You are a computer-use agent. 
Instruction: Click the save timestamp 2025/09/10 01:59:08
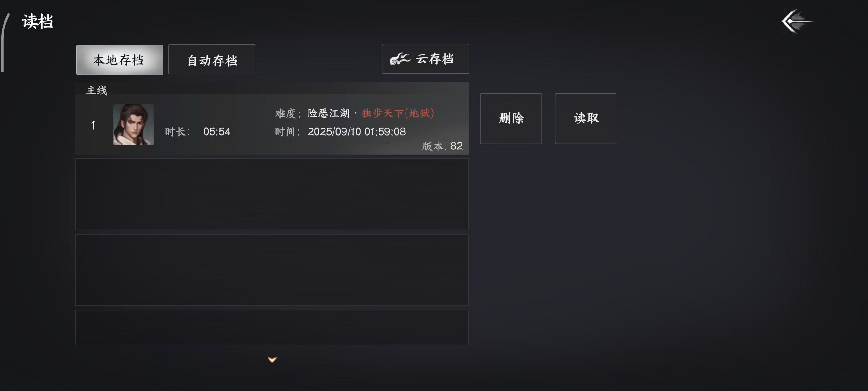pyautogui.click(x=357, y=132)
